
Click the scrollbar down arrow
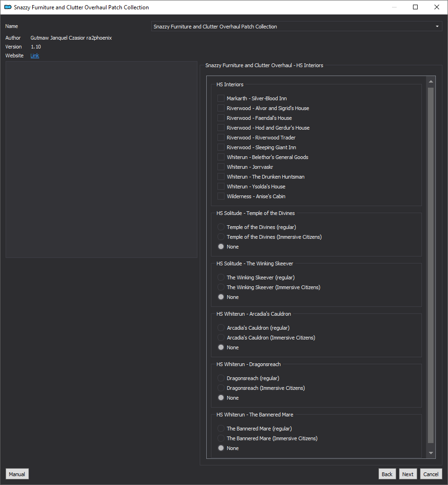431,453
